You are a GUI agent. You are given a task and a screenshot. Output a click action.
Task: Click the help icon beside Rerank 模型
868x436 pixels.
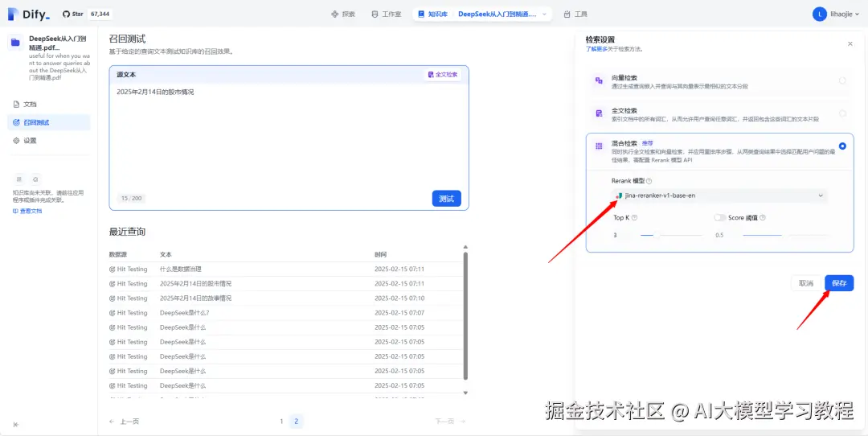pos(649,181)
